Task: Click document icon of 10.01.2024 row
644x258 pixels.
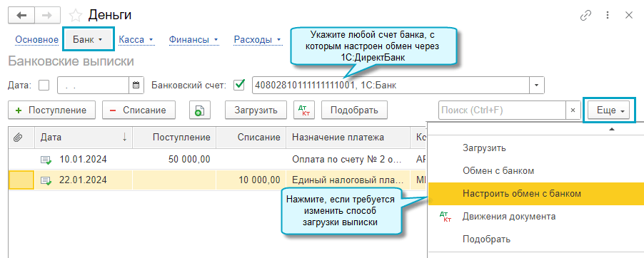Action: [46, 160]
